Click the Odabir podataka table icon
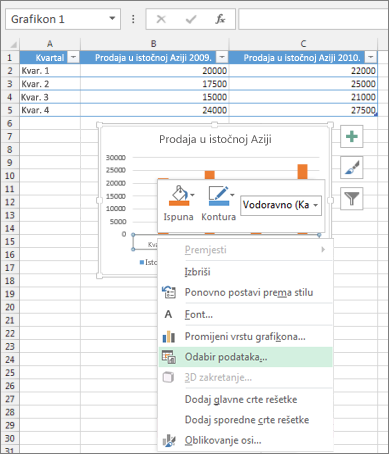Viewport: 389px width, 454px height. 169,357
